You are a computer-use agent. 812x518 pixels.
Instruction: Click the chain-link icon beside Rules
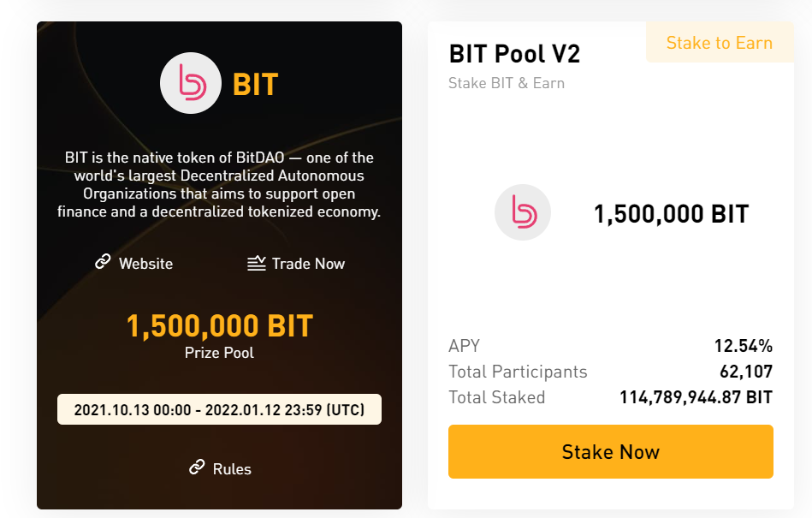point(197,467)
